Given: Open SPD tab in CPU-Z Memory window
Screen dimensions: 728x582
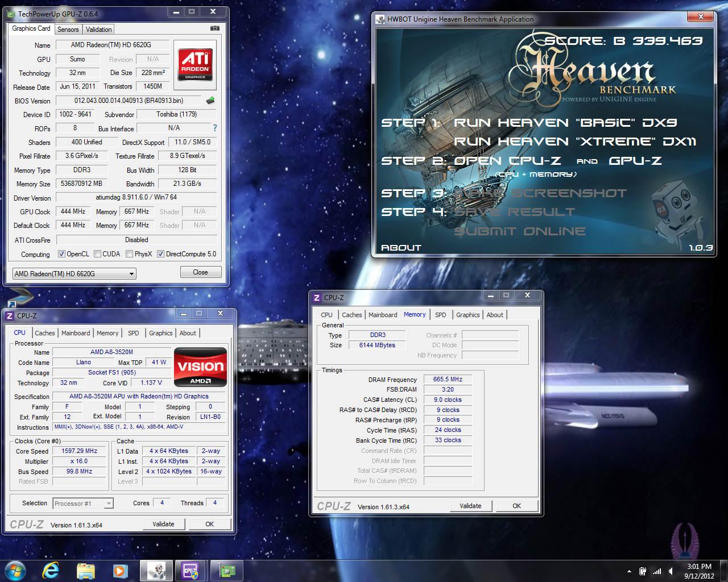Looking at the screenshot, I should point(441,315).
